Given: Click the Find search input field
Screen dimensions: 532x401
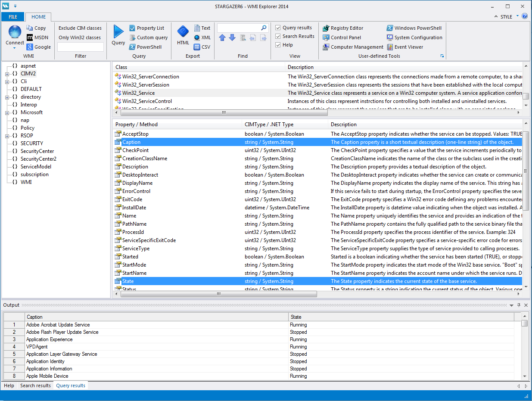Looking at the screenshot, I should pyautogui.click(x=239, y=28).
